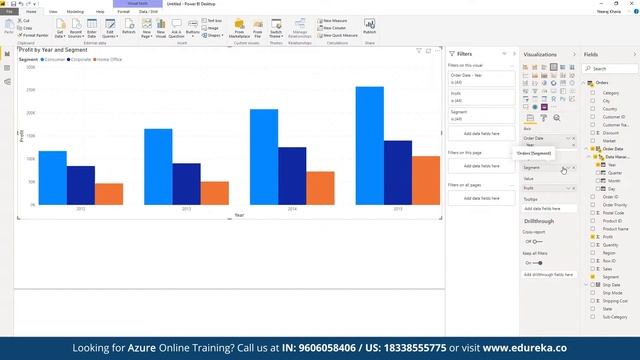The width and height of the screenshot is (640, 360).
Task: Uncheck the Profit field checkbox
Action: (593, 237)
